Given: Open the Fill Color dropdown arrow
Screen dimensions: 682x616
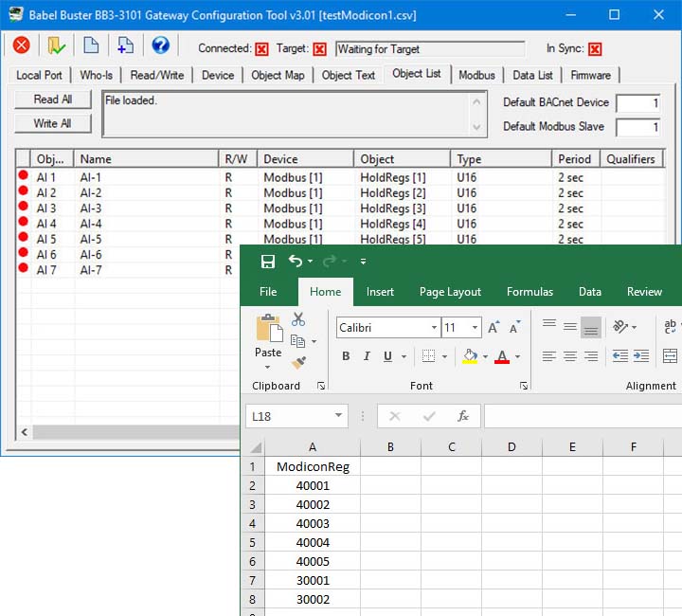Looking at the screenshot, I should tap(485, 356).
